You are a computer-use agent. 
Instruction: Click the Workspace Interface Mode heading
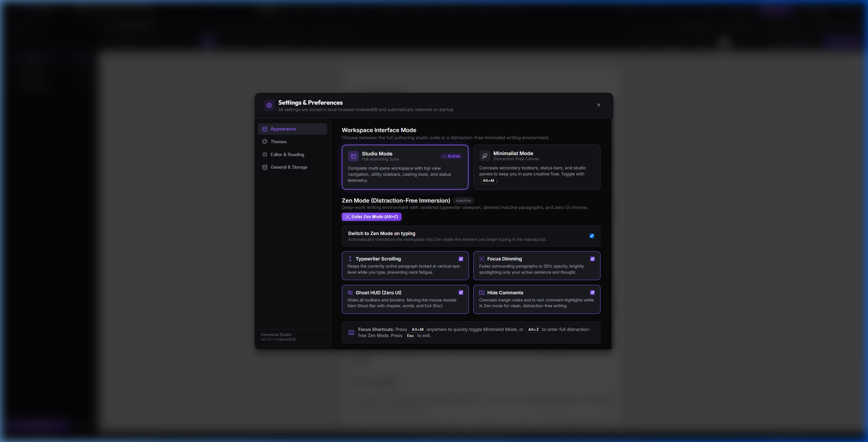click(x=379, y=130)
